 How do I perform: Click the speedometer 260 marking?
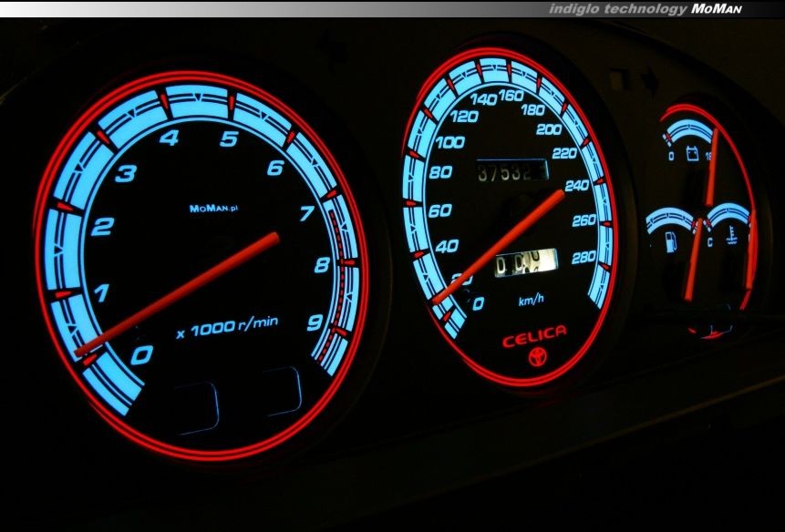point(584,220)
